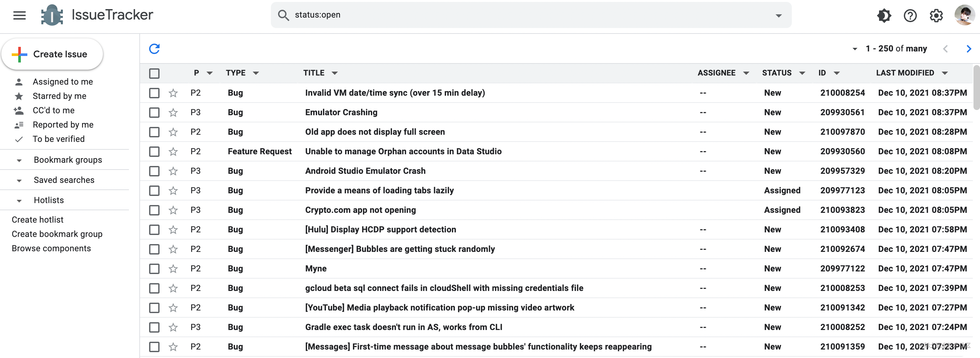Screen dimensions: 980x358
Task: Click the Assigned to me menu item
Action: (x=63, y=82)
